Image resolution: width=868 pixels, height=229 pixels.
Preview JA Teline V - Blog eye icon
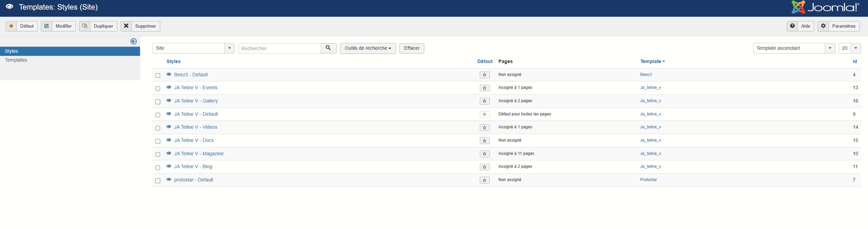pos(169,166)
